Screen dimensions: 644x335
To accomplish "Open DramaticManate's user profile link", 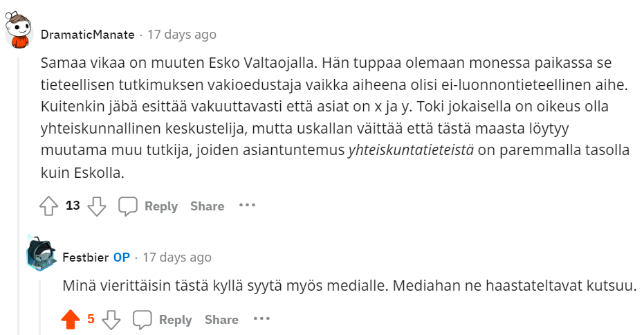I will pyautogui.click(x=88, y=34).
